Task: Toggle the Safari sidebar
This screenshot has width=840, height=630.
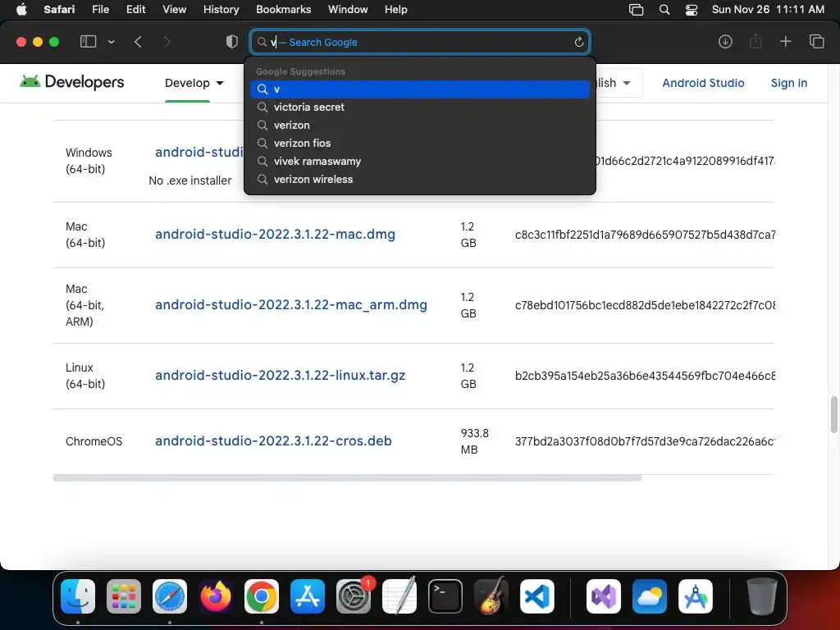Action: click(x=88, y=42)
